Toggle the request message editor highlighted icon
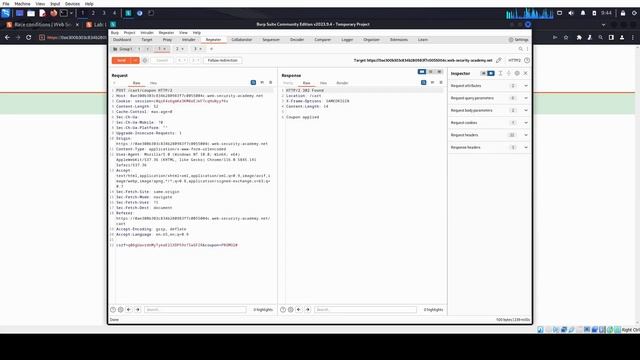Viewport: 640px width, 360px height. click(x=253, y=82)
